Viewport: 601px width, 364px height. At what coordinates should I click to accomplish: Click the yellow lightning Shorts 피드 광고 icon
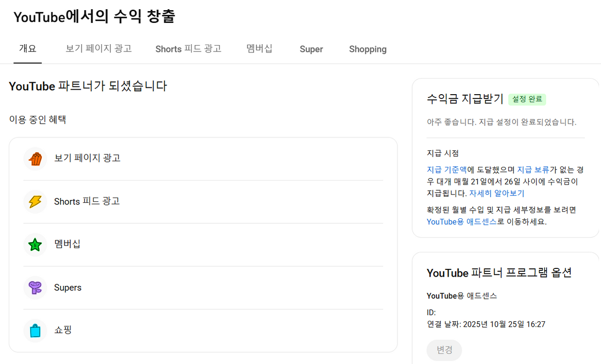pyautogui.click(x=34, y=201)
